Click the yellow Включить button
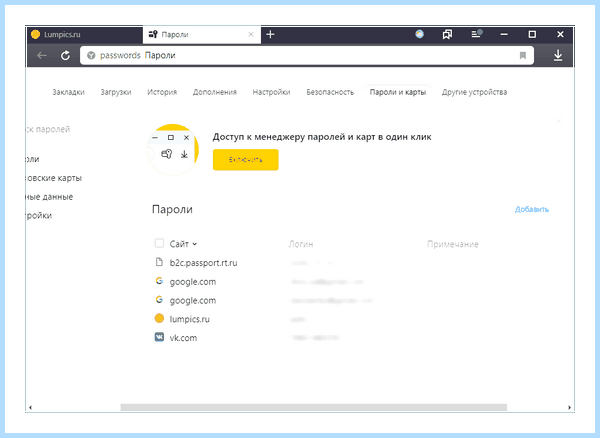 [x=246, y=160]
